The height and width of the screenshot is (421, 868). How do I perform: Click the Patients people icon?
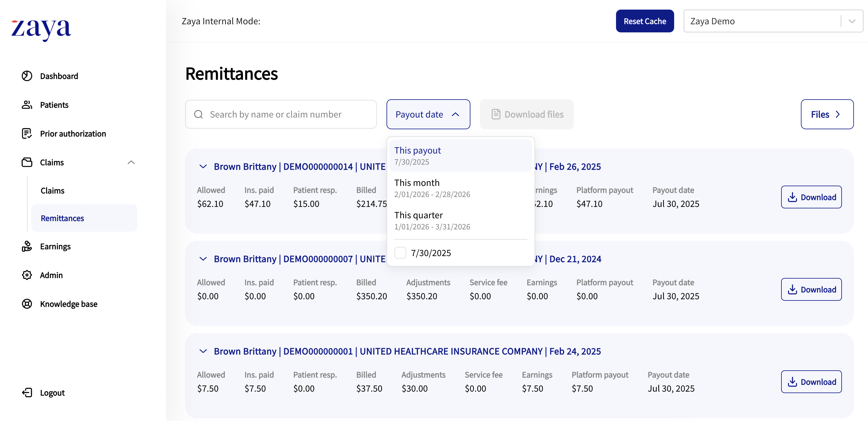tap(27, 105)
